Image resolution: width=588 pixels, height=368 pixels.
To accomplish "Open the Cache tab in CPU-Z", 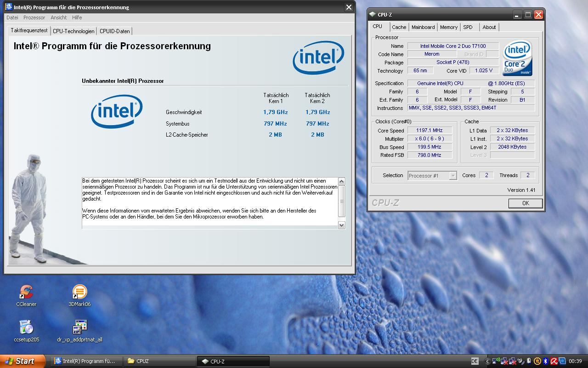I will coord(399,27).
